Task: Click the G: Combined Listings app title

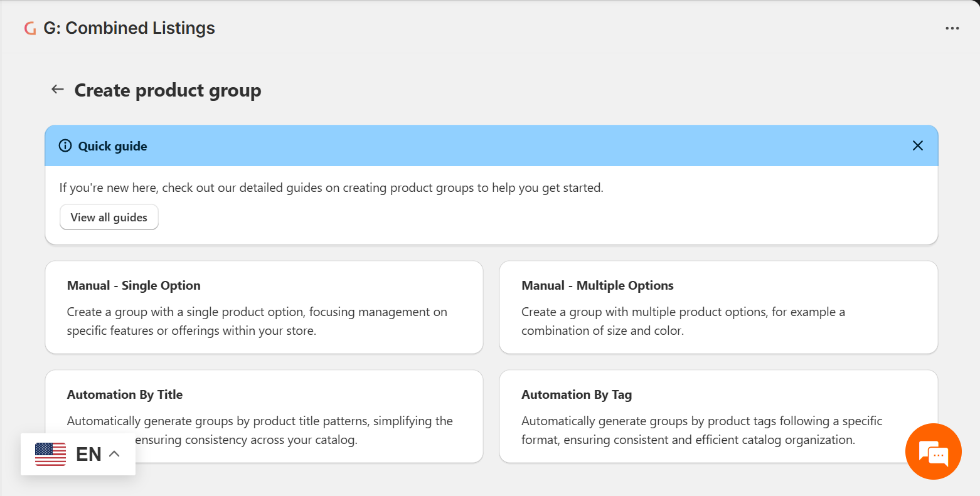Action: [129, 28]
